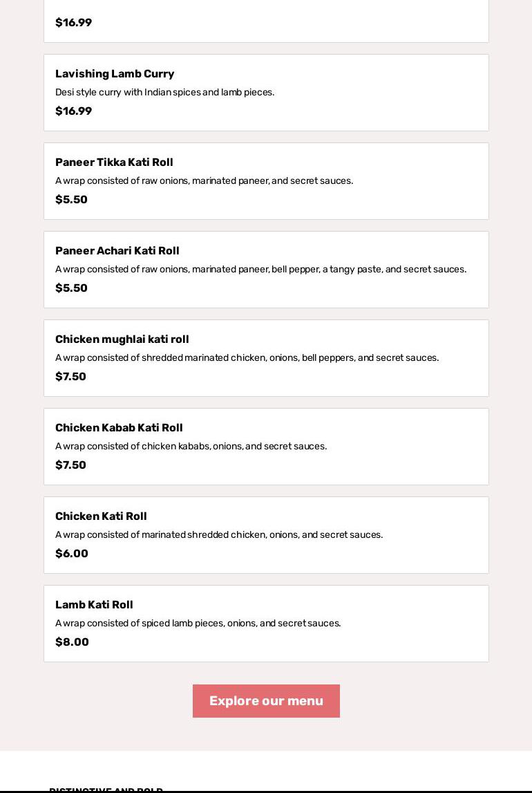Select the Chicken Kabab Kati Roll $7.50 price
Image resolution: width=532 pixels, height=793 pixels.
(70, 465)
